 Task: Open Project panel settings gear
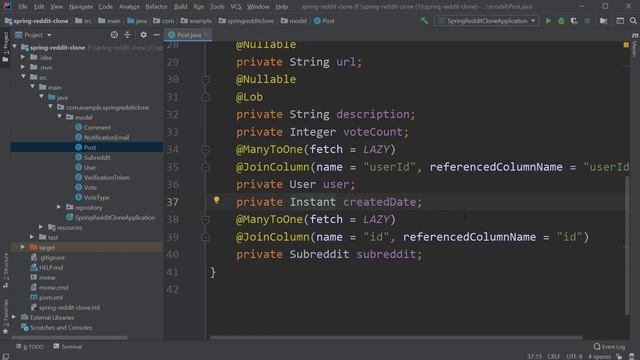pos(143,35)
